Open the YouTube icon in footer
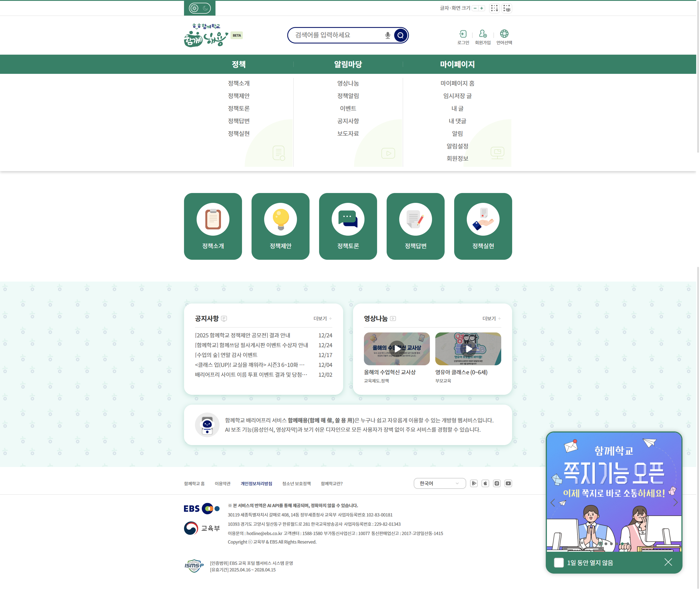The height and width of the screenshot is (590, 700). click(x=508, y=484)
